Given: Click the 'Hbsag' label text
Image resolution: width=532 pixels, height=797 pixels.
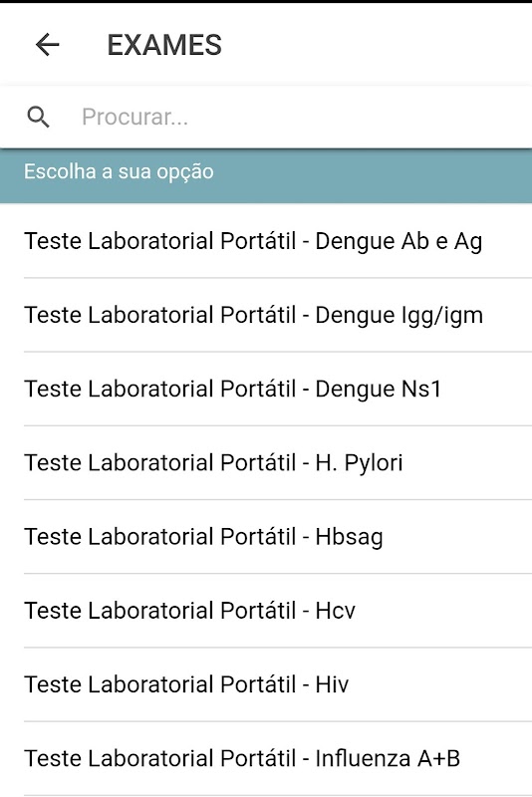Looking at the screenshot, I should (349, 538).
